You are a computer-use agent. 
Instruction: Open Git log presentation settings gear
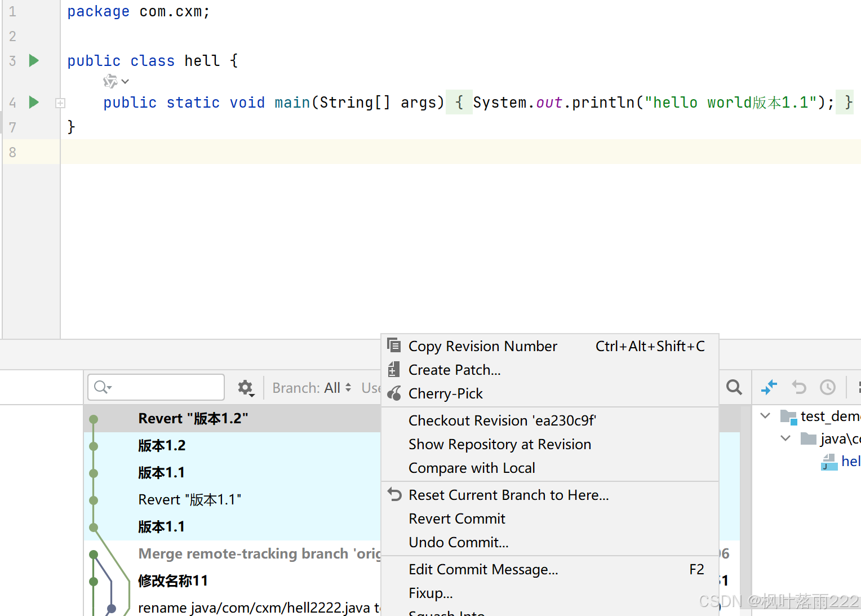245,387
